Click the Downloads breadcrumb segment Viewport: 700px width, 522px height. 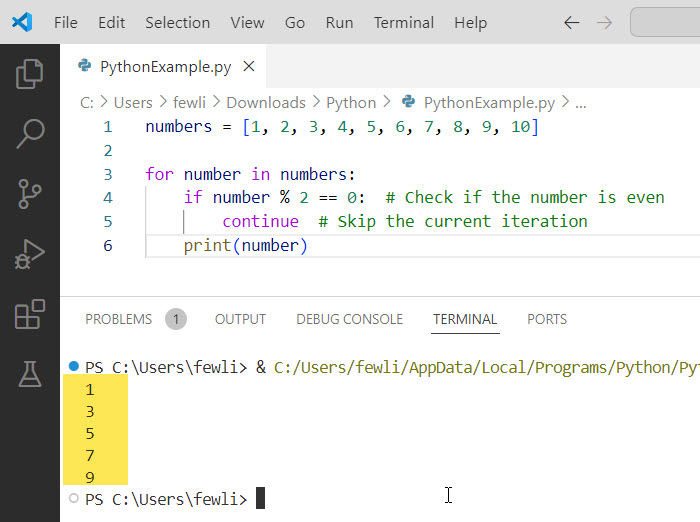[x=266, y=103]
